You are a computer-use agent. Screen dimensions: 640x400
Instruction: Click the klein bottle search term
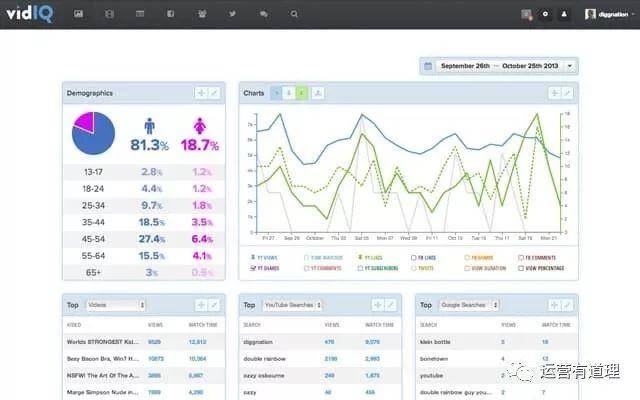pyautogui.click(x=435, y=342)
